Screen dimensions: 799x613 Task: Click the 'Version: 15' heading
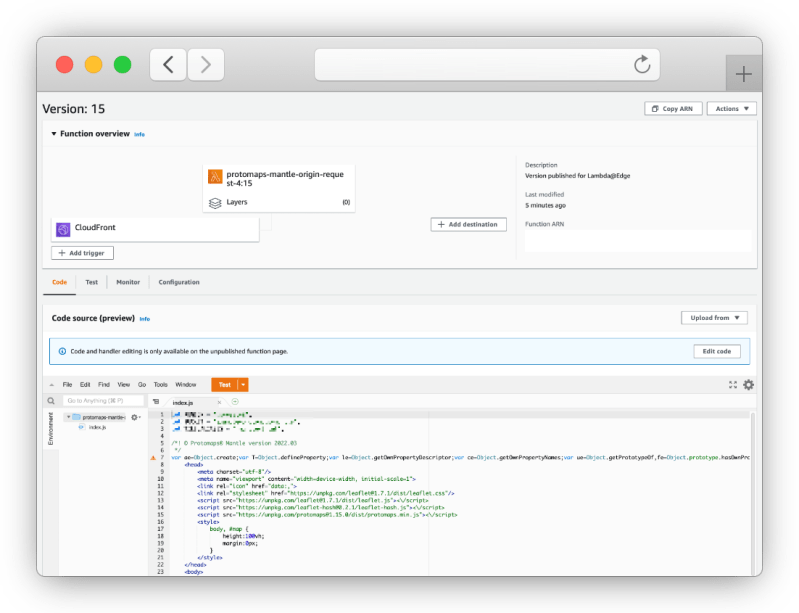(73, 109)
